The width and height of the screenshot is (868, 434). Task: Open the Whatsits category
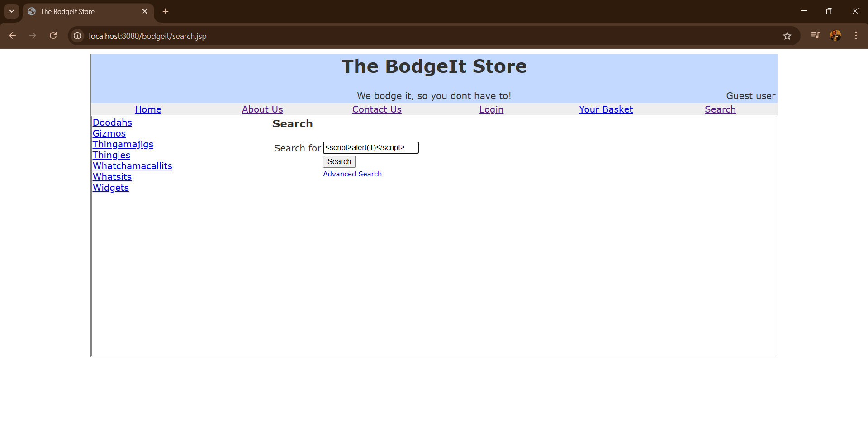[112, 177]
